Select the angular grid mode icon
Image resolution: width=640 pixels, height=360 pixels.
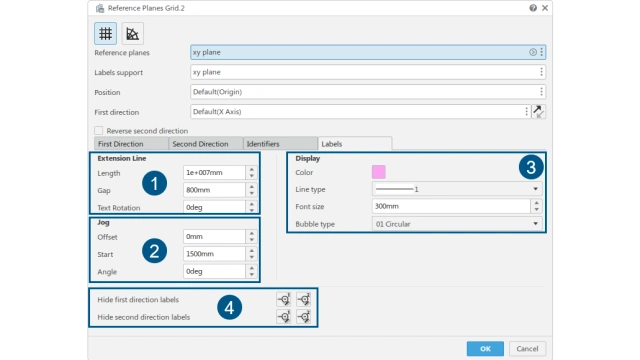pos(132,33)
